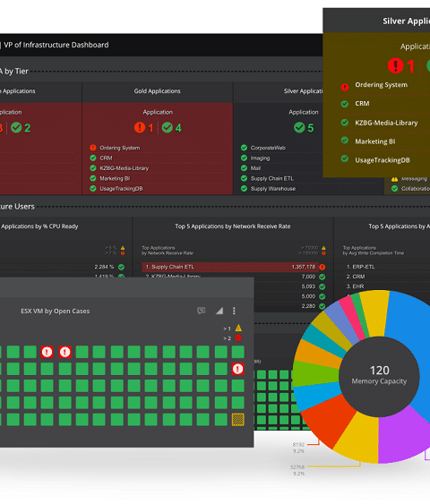
Task: Open KZBG-Media-Library in Gold Applications list
Action: [x=125, y=168]
